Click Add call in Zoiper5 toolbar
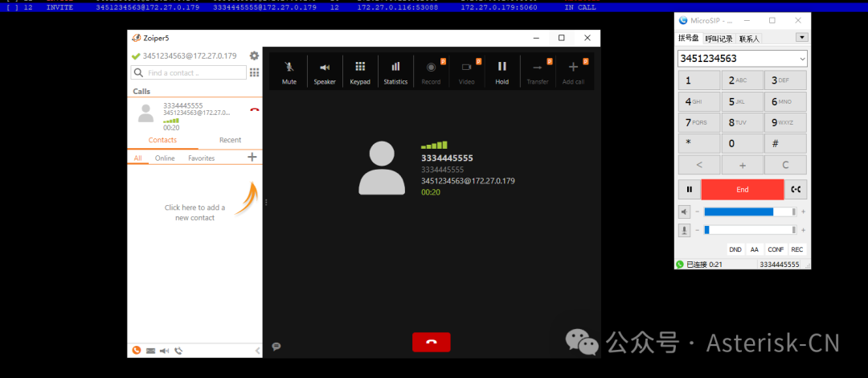The width and height of the screenshot is (868, 378). (574, 72)
